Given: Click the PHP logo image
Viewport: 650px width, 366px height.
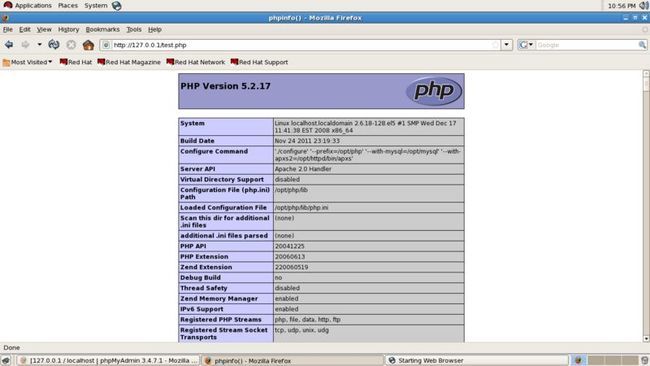Looking at the screenshot, I should tap(434, 91).
